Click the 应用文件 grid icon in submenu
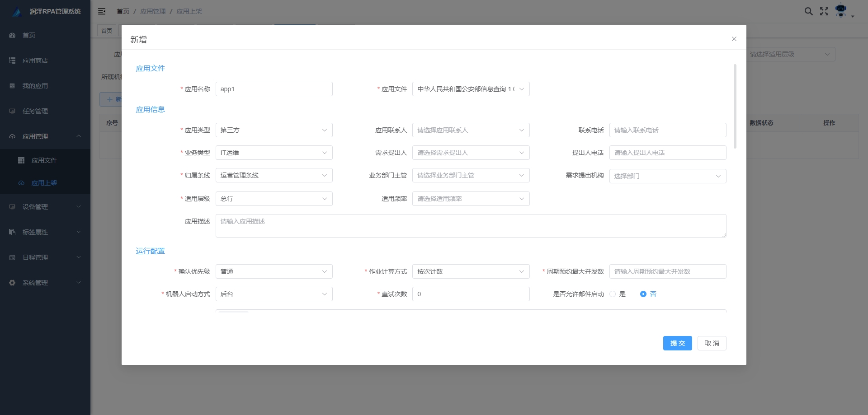Screen dimensions: 868x415 click(21, 160)
